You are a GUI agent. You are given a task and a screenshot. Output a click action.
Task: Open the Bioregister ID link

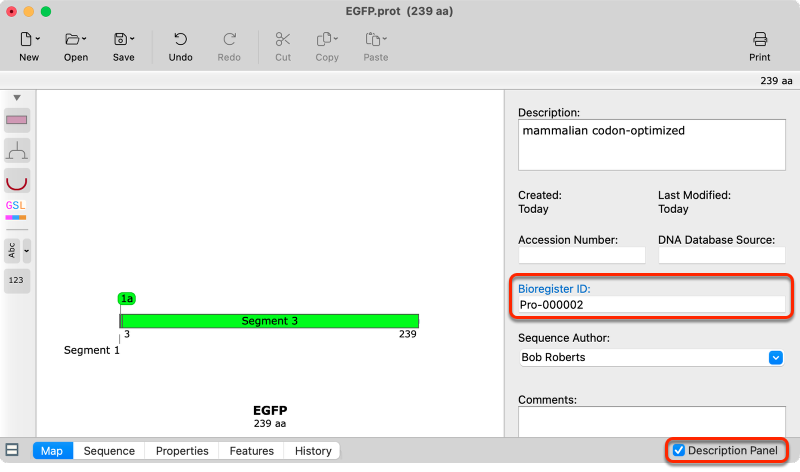click(x=554, y=289)
